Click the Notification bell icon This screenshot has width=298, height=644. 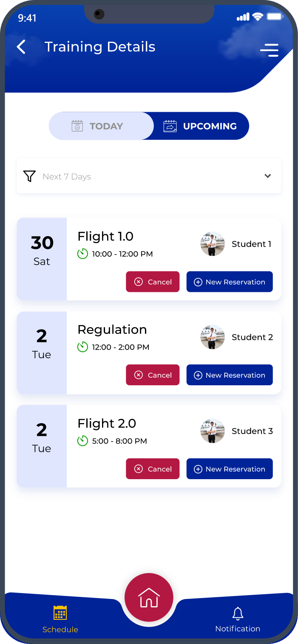(238, 613)
